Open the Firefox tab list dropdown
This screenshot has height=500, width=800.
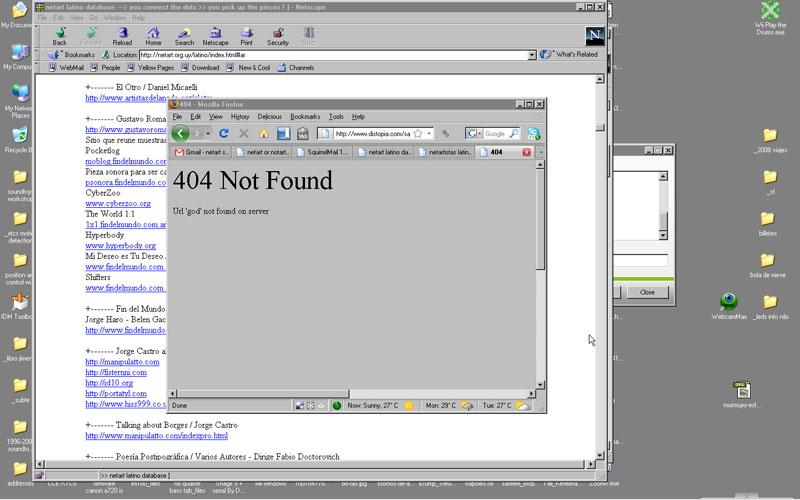click(x=540, y=152)
